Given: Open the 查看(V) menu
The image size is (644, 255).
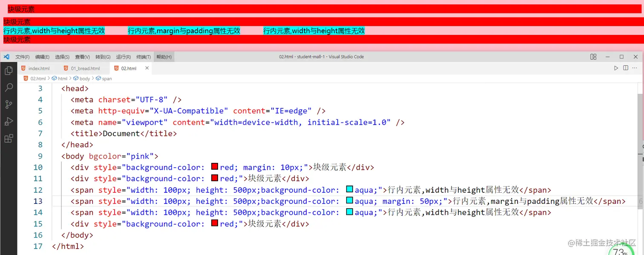Looking at the screenshot, I should coord(82,57).
